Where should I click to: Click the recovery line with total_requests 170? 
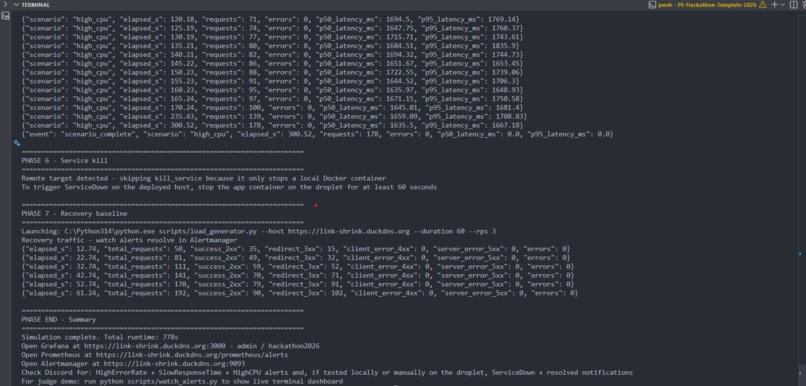tap(298, 284)
